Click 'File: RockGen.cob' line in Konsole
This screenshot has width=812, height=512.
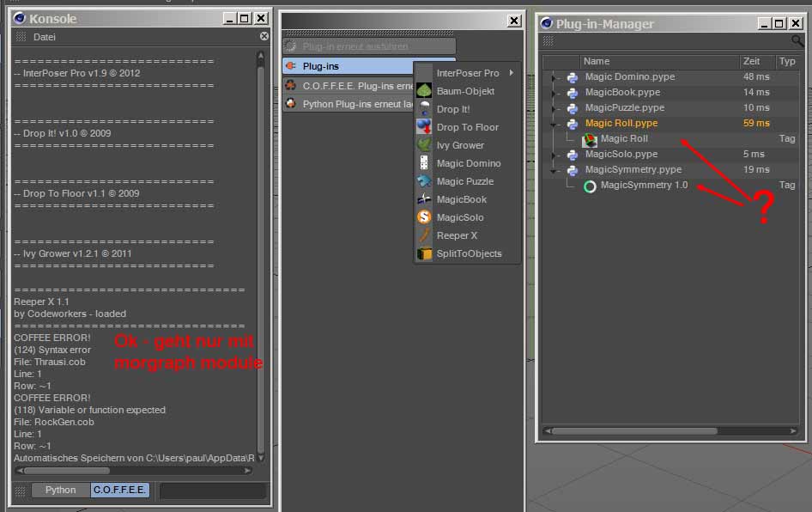click(54, 422)
